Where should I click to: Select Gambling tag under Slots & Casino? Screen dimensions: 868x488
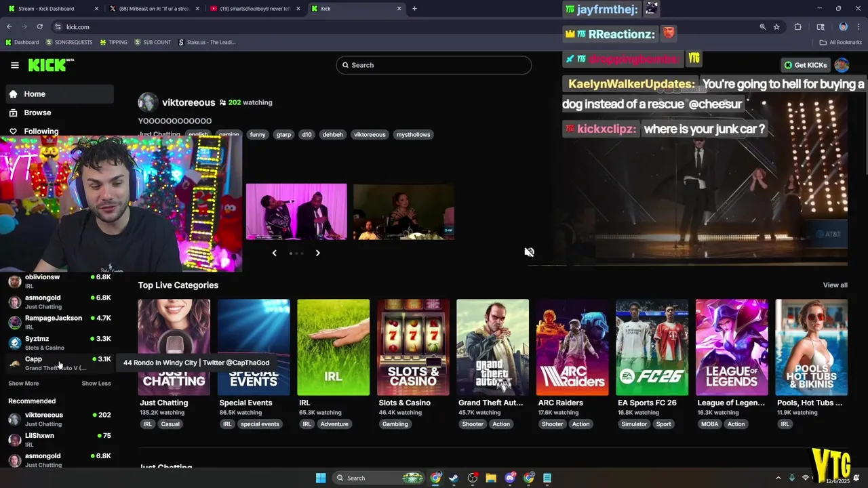395,424
